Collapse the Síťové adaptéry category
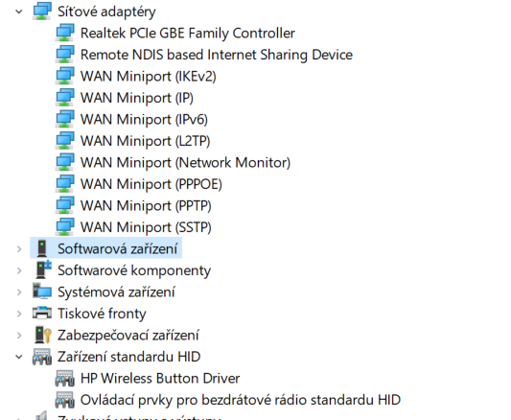Screen dimensions: 511x420 click(x=19, y=12)
